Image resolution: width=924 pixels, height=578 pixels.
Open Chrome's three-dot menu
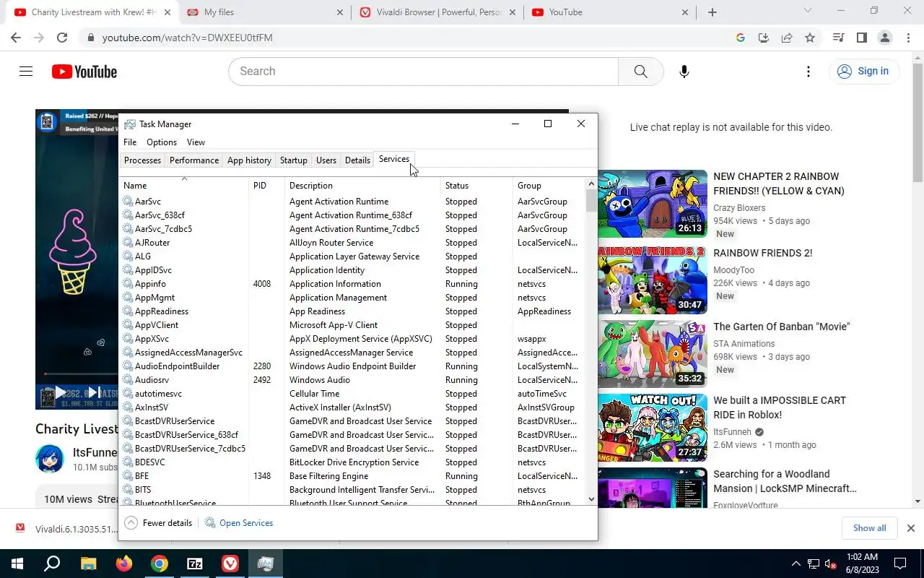[x=909, y=38]
